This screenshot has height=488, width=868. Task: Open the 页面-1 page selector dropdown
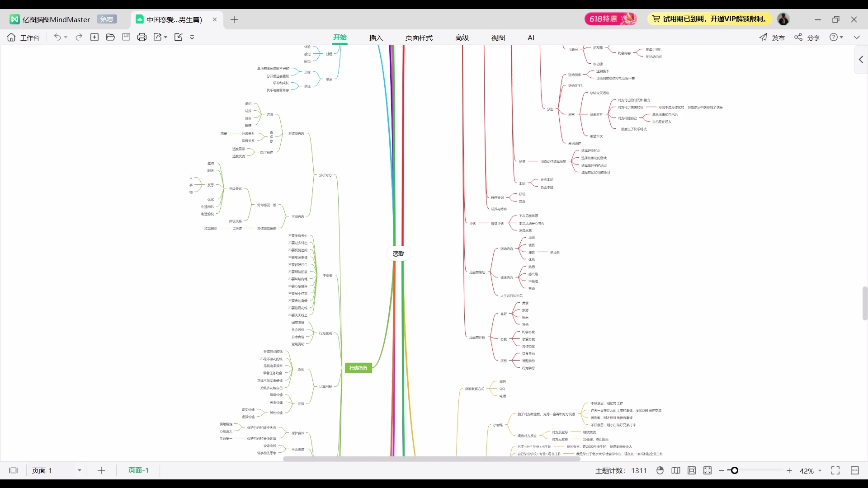(79, 470)
